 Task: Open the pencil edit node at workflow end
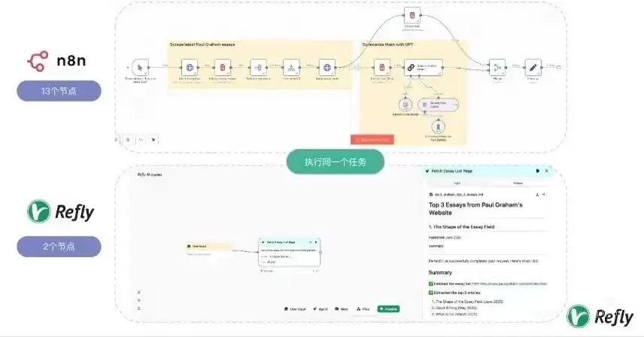tap(533, 67)
